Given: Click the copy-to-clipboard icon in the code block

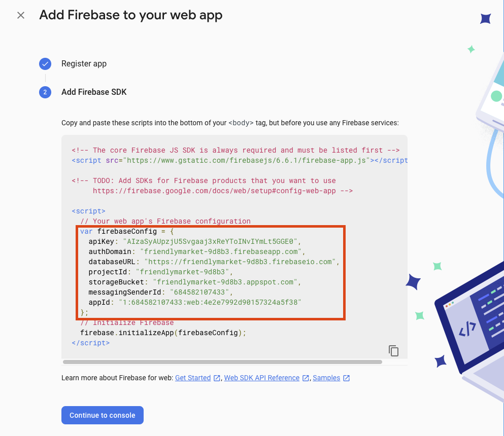Looking at the screenshot, I should click(393, 350).
